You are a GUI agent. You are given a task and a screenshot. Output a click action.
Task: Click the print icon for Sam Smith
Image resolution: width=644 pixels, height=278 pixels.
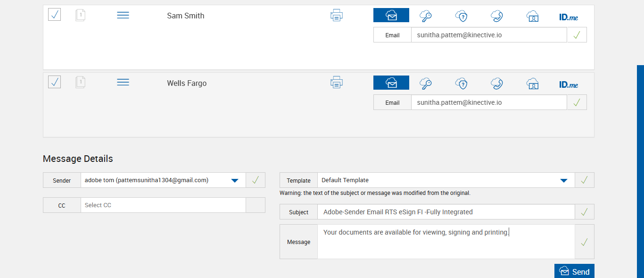(336, 16)
